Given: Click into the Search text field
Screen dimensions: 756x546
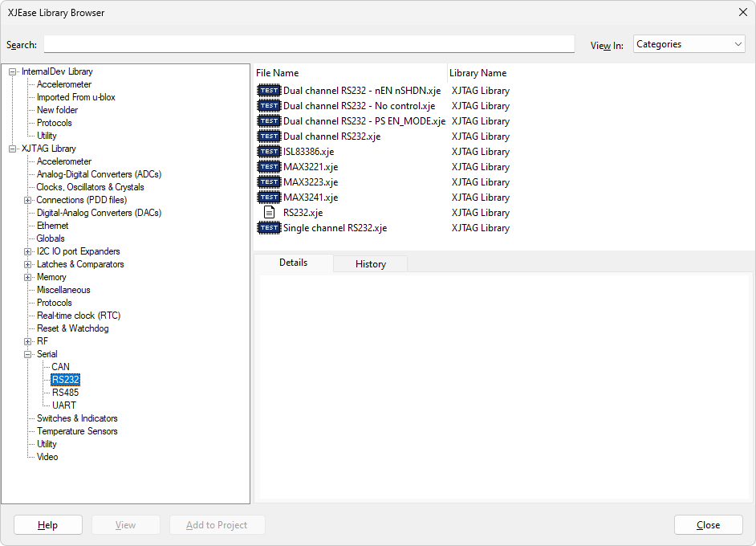Looking at the screenshot, I should point(309,44).
